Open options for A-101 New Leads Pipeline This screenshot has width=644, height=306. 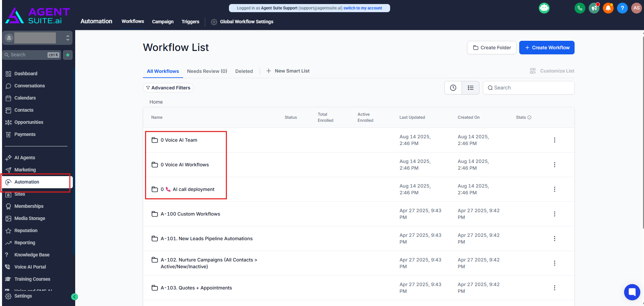555,239
